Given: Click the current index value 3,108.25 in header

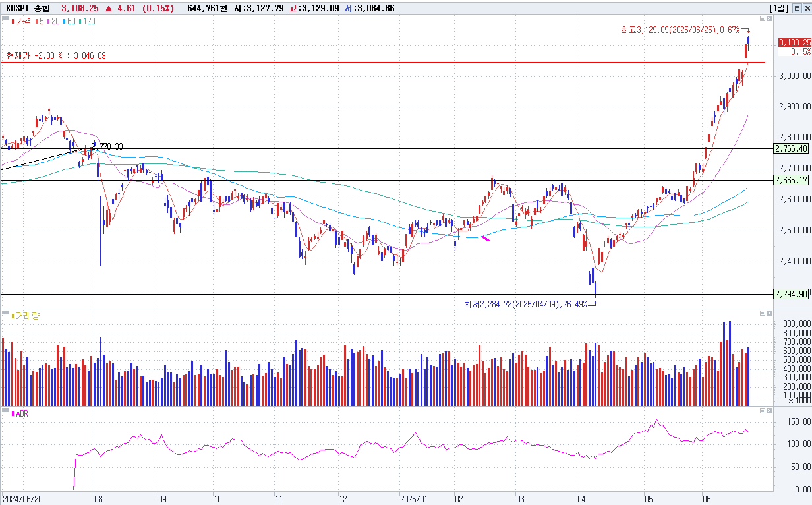Looking at the screenshot, I should (80, 8).
